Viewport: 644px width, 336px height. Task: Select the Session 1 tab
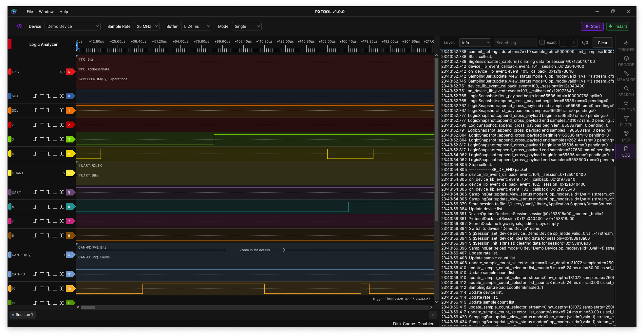[22, 315]
